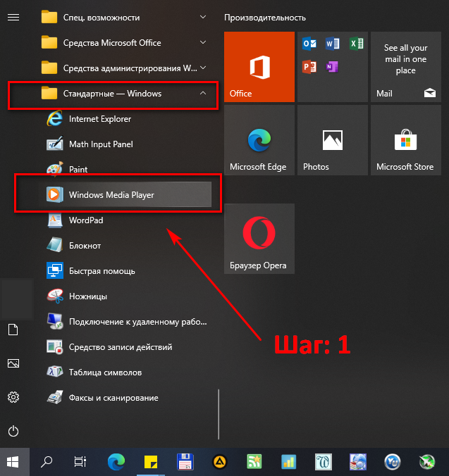The width and height of the screenshot is (449, 476).
Task: Launch the Браузер Opera tile
Action: 259,239
